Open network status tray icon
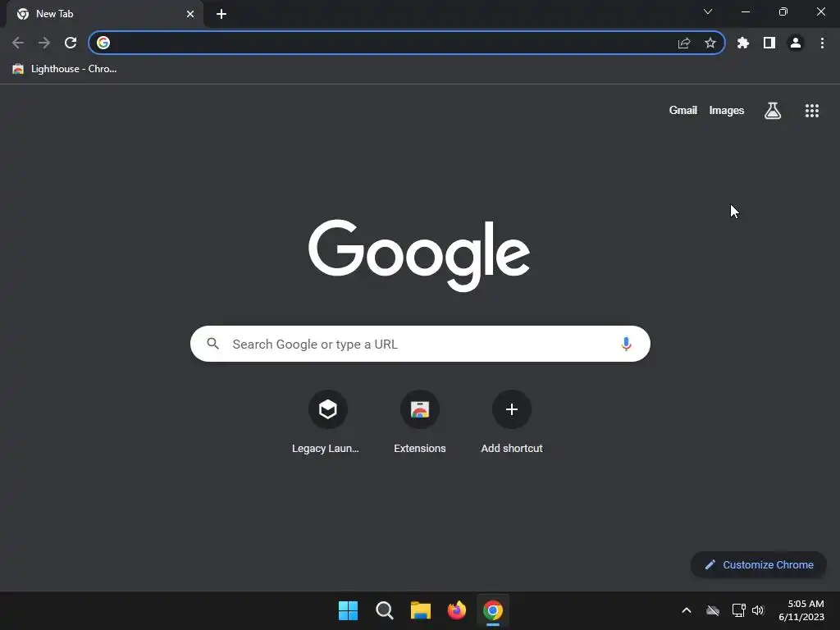Image resolution: width=840 pixels, height=630 pixels. (739, 610)
